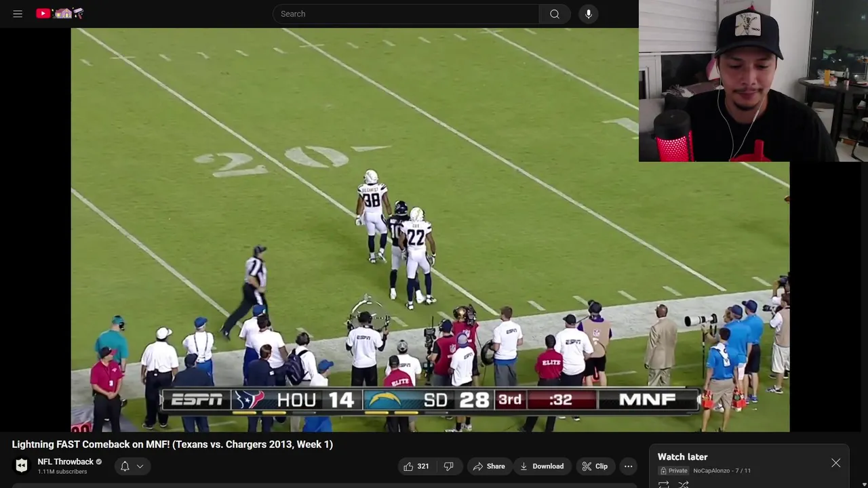Download this video
The image size is (868, 488).
coord(541,466)
